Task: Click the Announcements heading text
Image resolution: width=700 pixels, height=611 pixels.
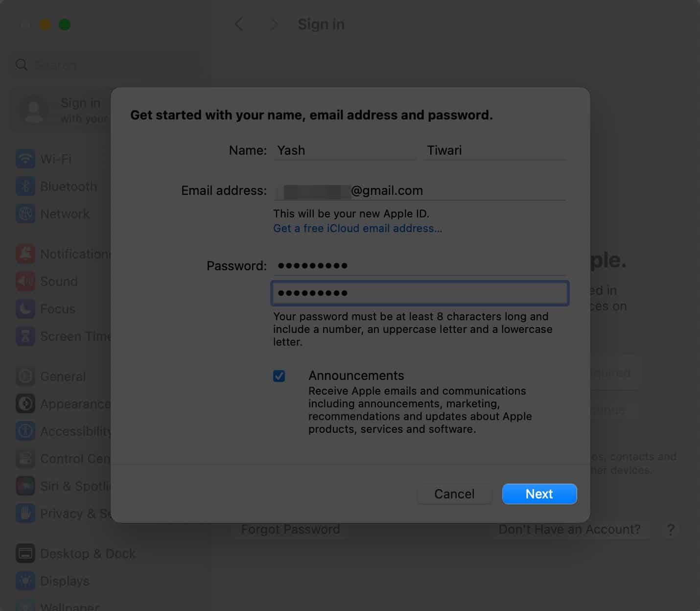Action: (356, 376)
